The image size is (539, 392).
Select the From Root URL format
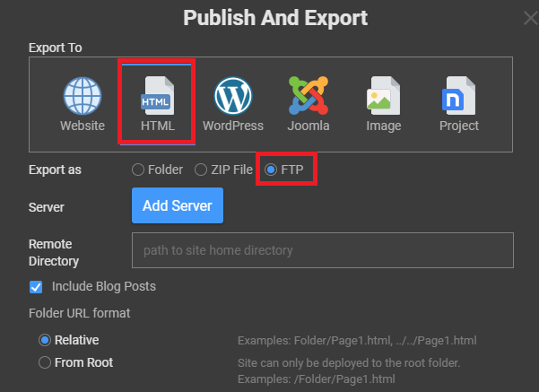(x=45, y=362)
